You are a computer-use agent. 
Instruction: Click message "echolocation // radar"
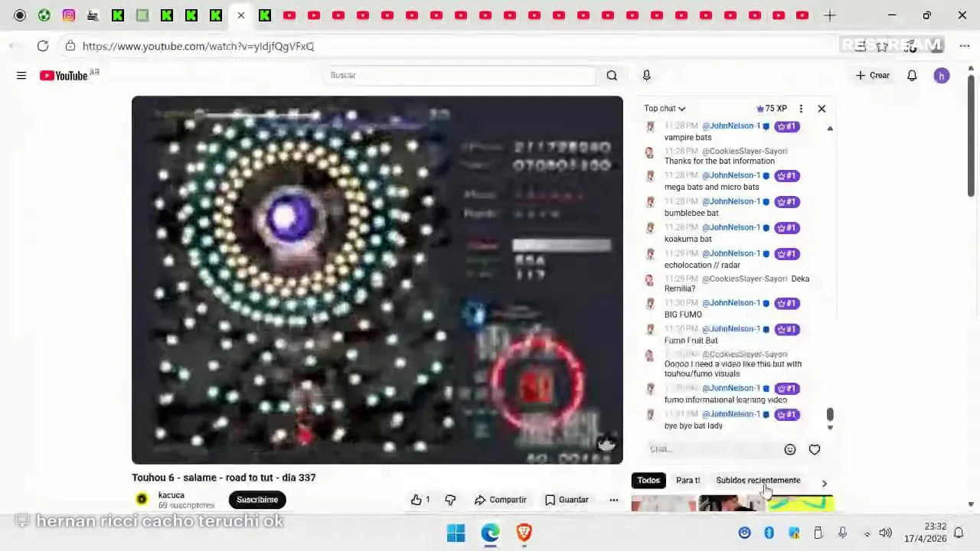click(702, 266)
